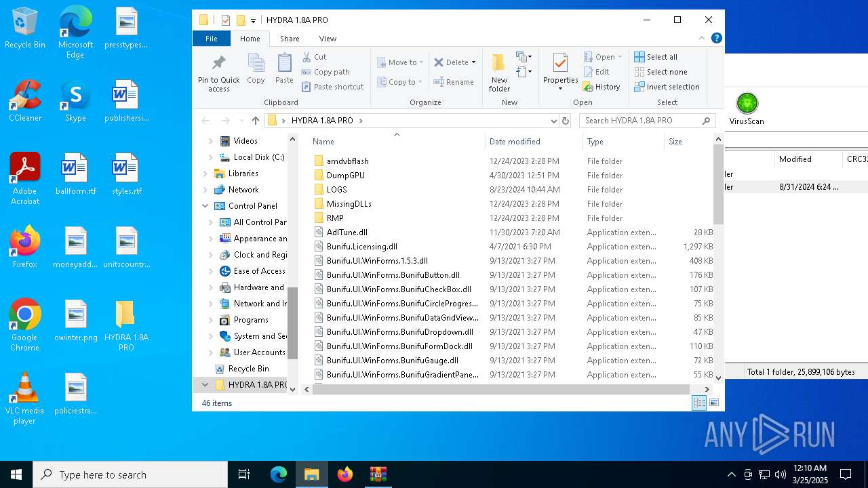Image resolution: width=868 pixels, height=488 pixels.
Task: Open the Move to dropdown
Action: tap(400, 62)
